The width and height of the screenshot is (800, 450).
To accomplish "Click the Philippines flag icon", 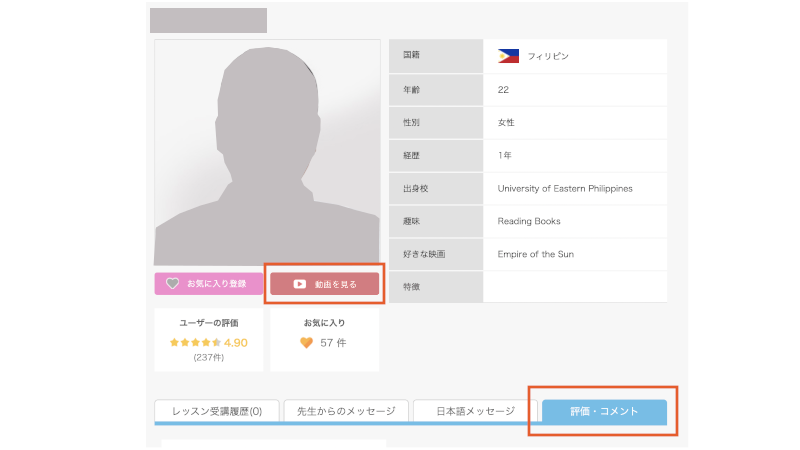I will coord(508,56).
